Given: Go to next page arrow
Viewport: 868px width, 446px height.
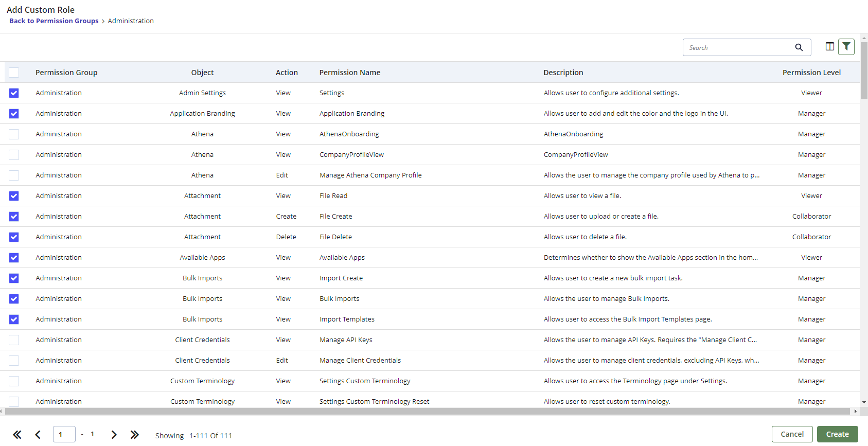Looking at the screenshot, I should tap(114, 435).
